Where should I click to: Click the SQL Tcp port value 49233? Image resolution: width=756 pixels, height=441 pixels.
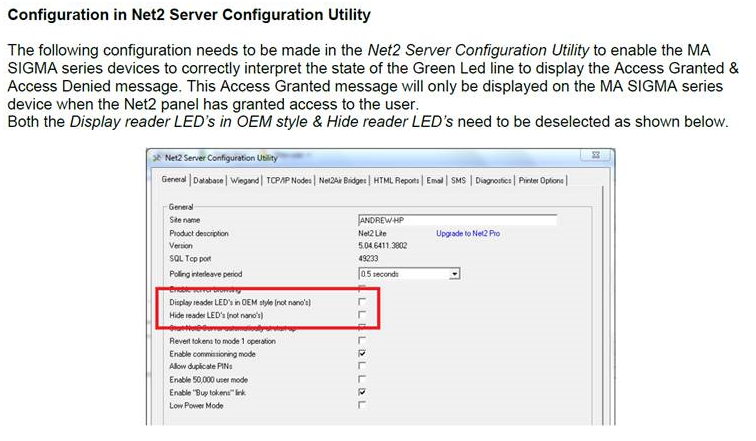pos(368,259)
